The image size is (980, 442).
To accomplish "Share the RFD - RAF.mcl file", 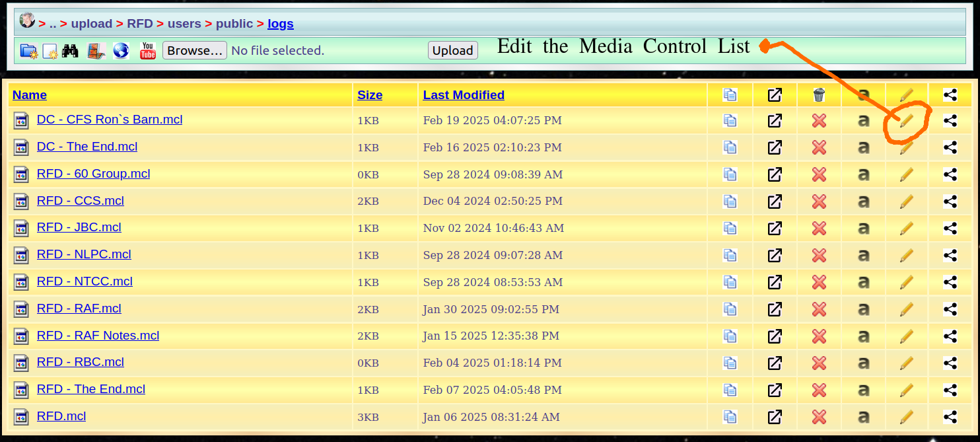I will 950,309.
